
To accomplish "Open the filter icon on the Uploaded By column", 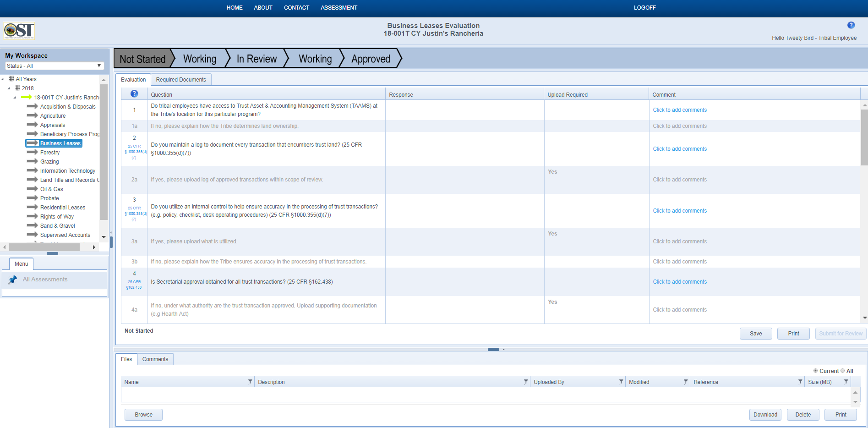I will (x=621, y=382).
